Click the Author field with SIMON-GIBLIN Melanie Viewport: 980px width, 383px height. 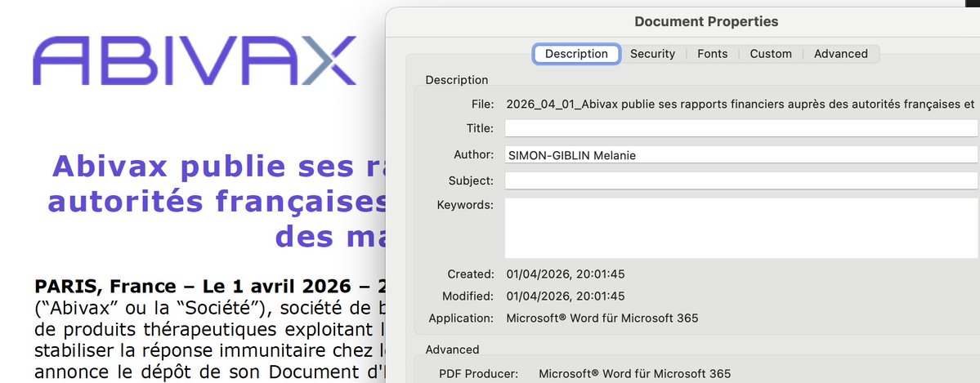pyautogui.click(x=742, y=155)
